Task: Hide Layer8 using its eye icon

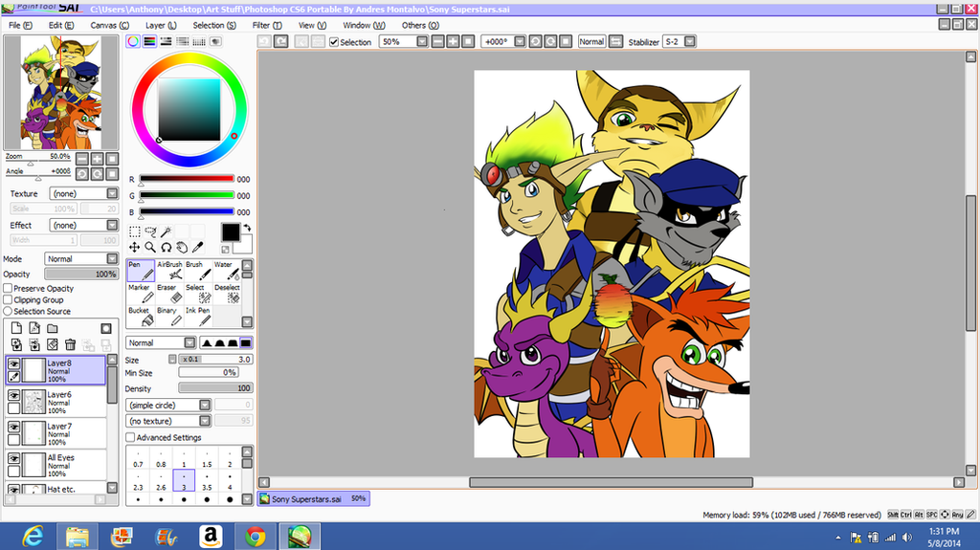Action: pyautogui.click(x=13, y=363)
